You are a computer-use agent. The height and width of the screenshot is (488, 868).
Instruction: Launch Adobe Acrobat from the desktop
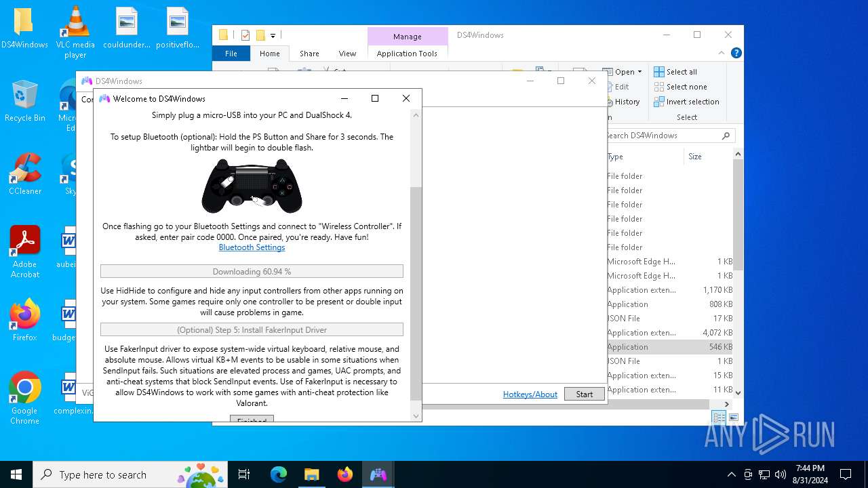(x=24, y=252)
